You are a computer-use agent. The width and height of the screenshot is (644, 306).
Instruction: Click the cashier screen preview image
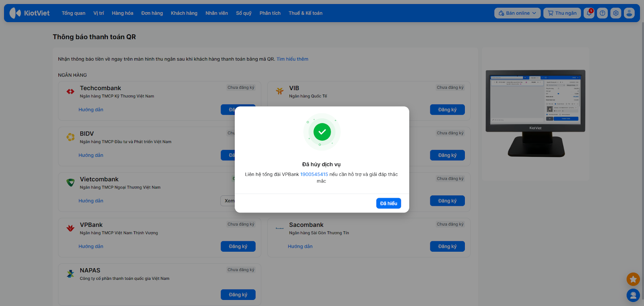click(535, 113)
